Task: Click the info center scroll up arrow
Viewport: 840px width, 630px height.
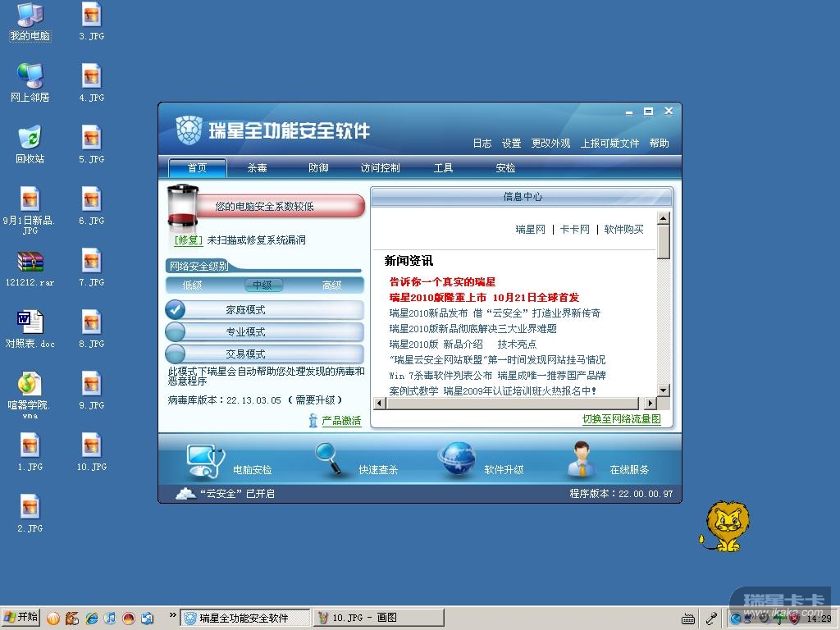Action: coord(663,218)
